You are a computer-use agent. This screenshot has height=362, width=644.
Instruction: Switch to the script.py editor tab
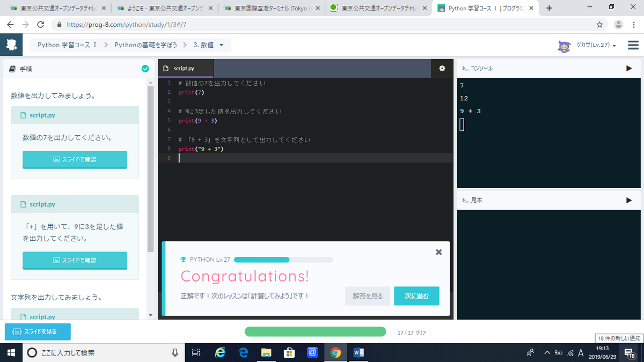[185, 68]
